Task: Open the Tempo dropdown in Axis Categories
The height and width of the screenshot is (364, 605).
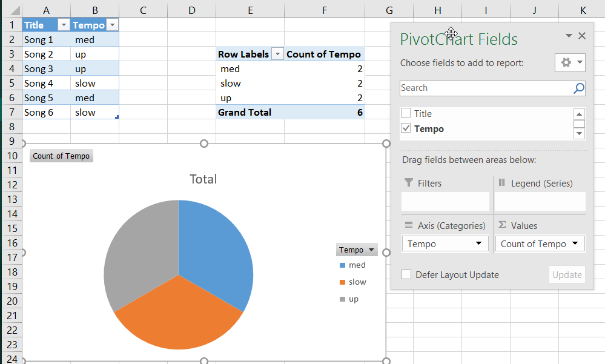Action: click(478, 243)
